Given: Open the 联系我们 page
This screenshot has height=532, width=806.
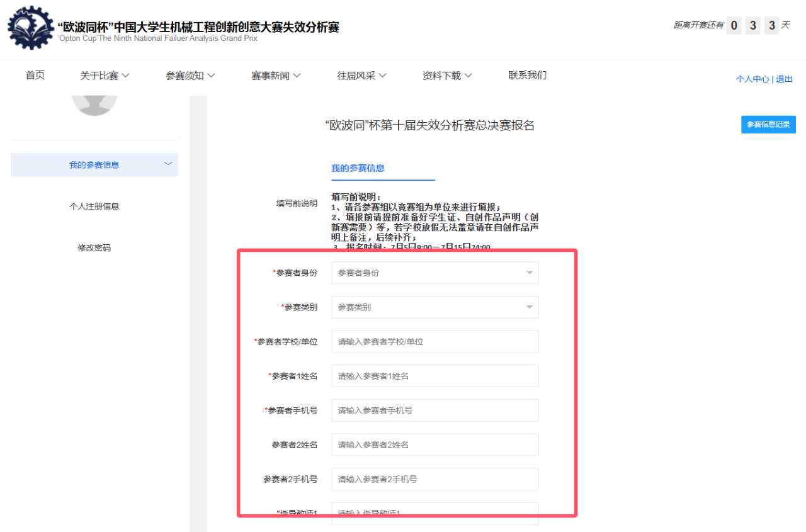Looking at the screenshot, I should click(x=527, y=76).
